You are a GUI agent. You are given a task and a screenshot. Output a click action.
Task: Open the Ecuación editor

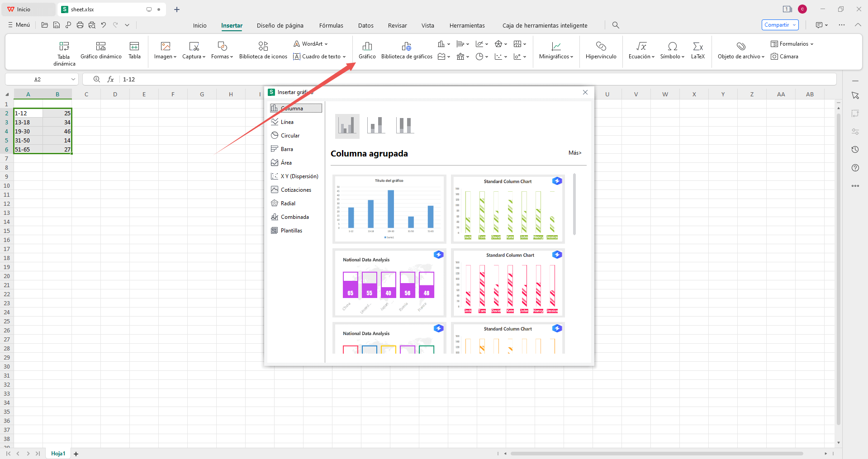pyautogui.click(x=641, y=51)
